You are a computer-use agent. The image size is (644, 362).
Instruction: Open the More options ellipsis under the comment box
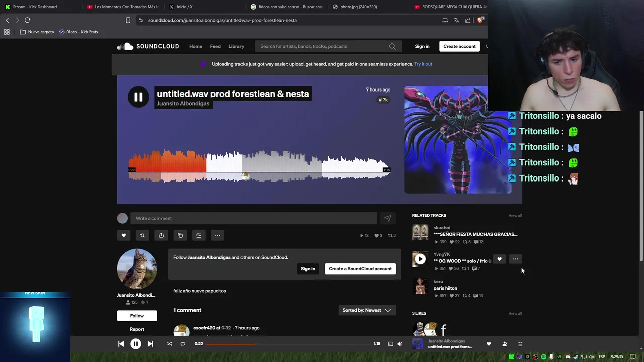click(x=217, y=235)
